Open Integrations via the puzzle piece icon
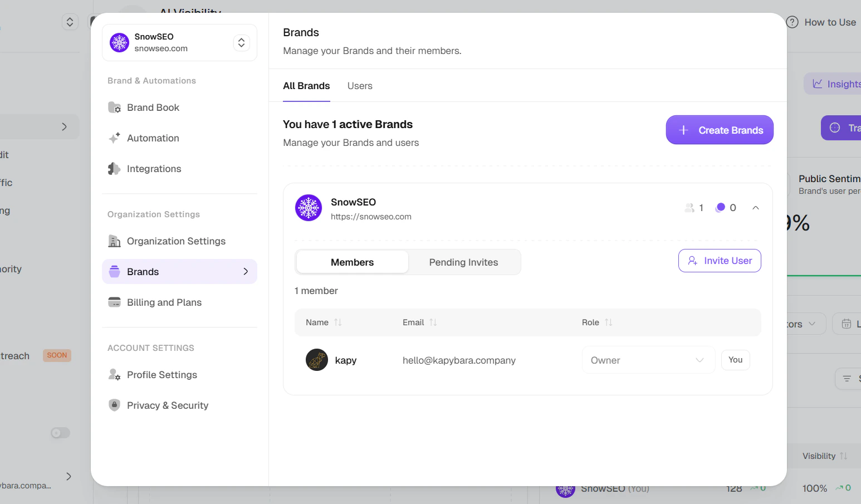 pos(115,168)
